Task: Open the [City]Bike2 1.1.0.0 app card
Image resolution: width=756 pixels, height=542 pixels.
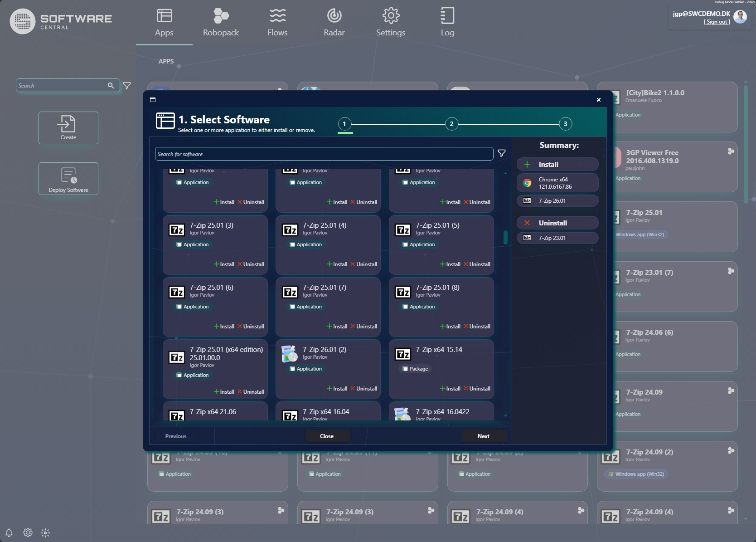Action: coord(675,107)
